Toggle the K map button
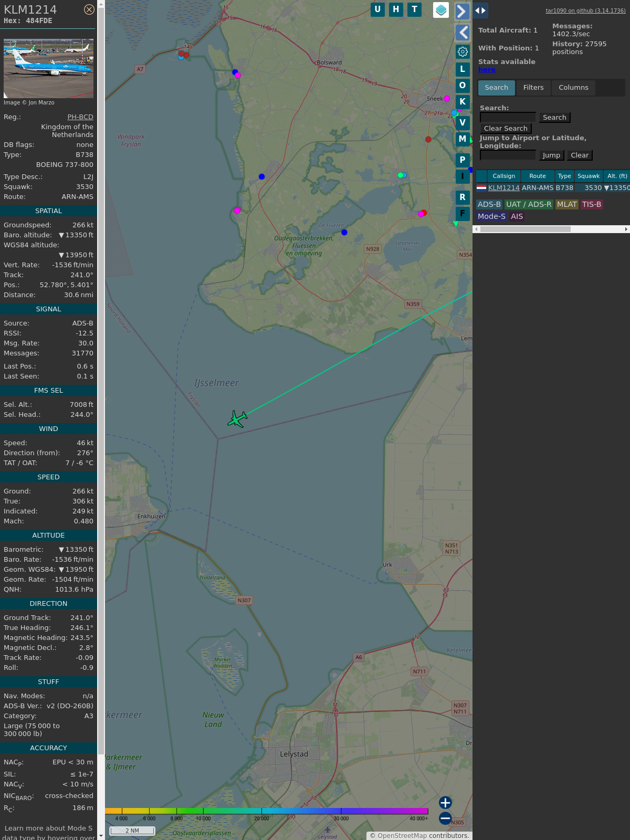 click(463, 101)
